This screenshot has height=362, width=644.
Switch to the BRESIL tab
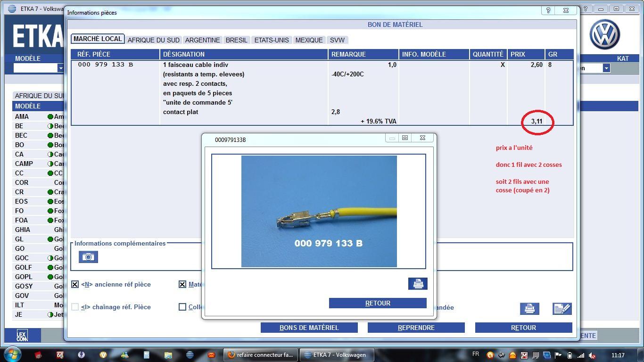point(237,40)
